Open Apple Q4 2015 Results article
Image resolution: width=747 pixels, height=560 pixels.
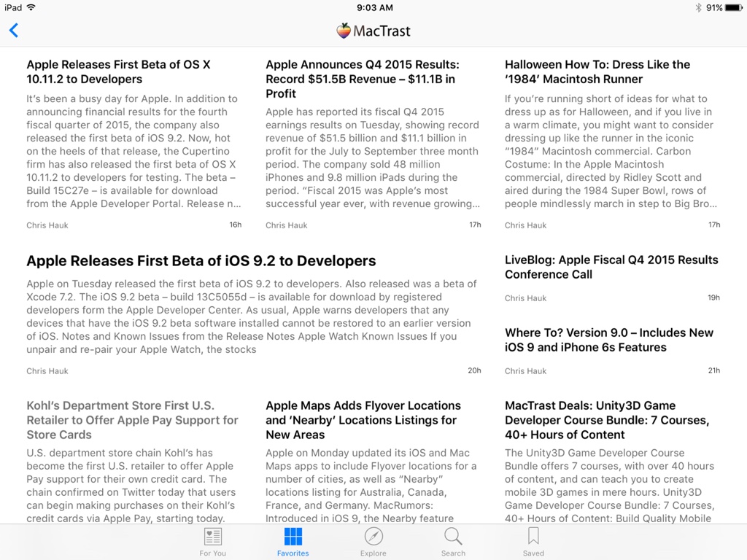pyautogui.click(x=363, y=79)
